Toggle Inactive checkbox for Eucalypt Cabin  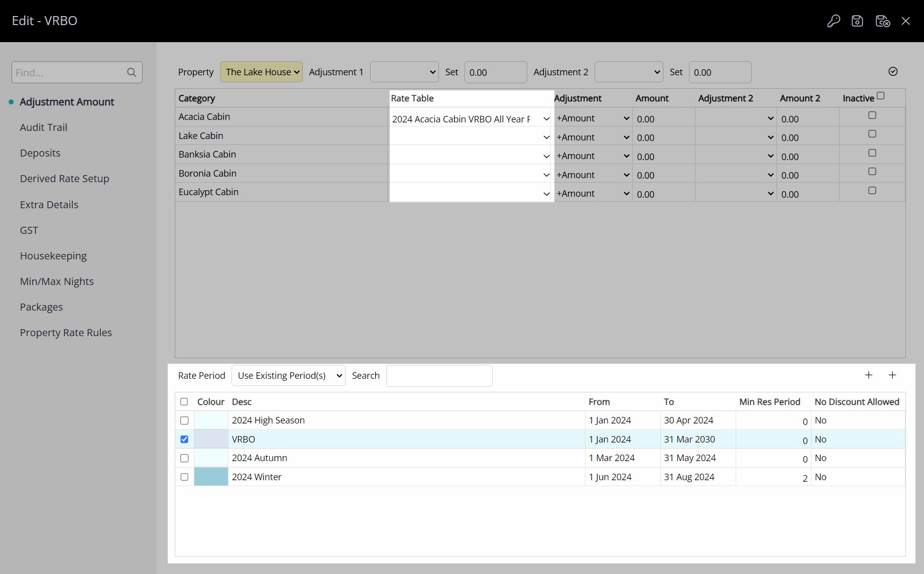872,191
